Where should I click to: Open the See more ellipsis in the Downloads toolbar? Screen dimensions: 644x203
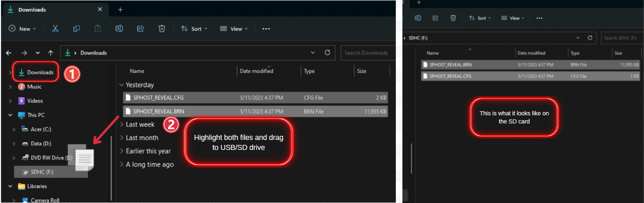[266, 29]
